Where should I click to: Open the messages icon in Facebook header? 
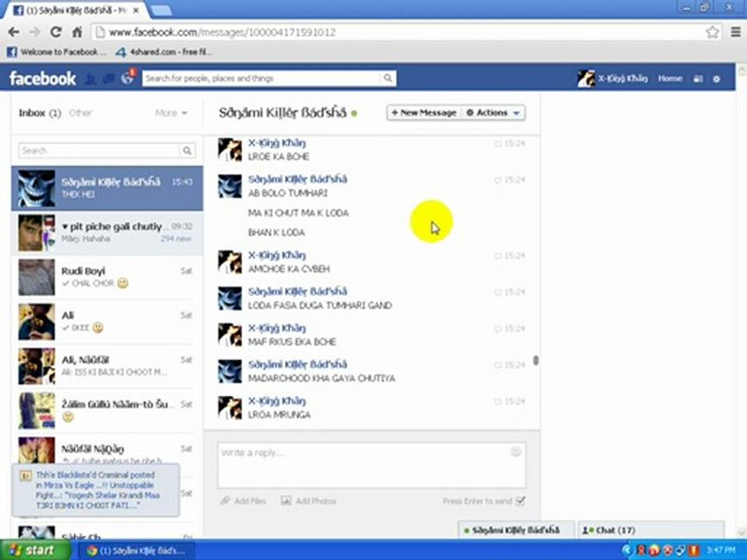click(x=109, y=79)
